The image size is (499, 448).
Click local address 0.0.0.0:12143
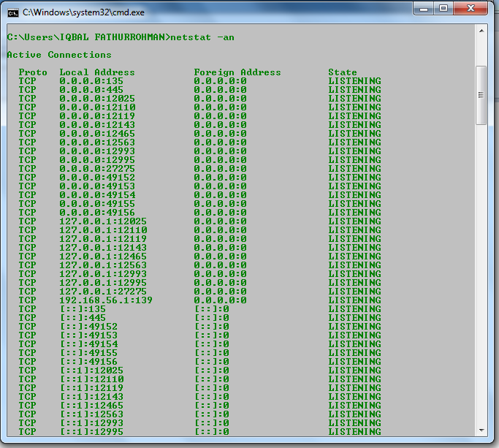coord(97,125)
